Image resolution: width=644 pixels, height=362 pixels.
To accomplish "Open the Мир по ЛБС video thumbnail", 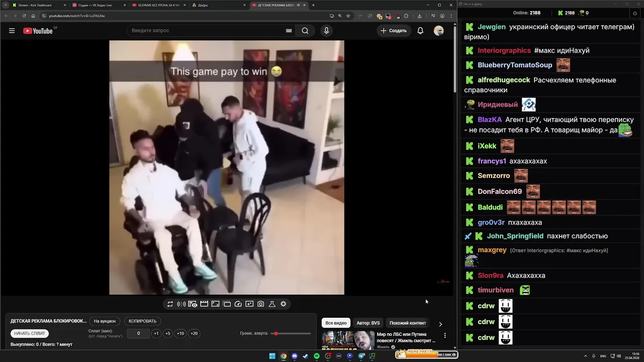I will pos(348,340).
